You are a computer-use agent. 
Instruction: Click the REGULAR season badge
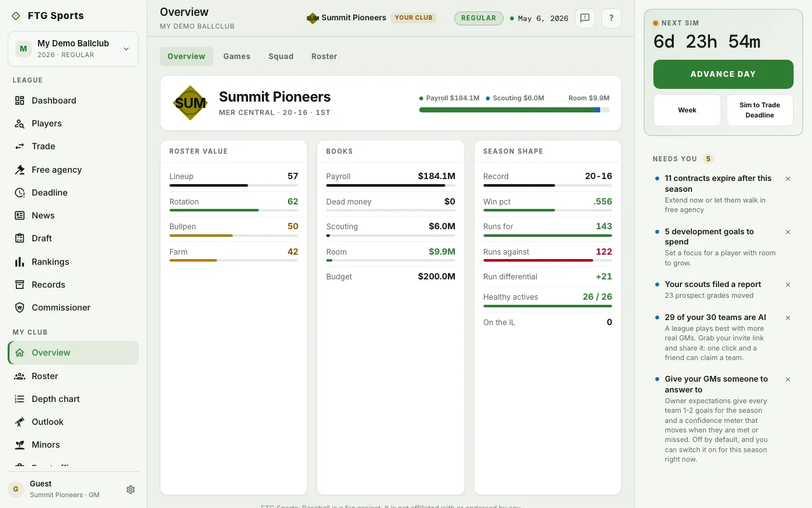pyautogui.click(x=479, y=18)
